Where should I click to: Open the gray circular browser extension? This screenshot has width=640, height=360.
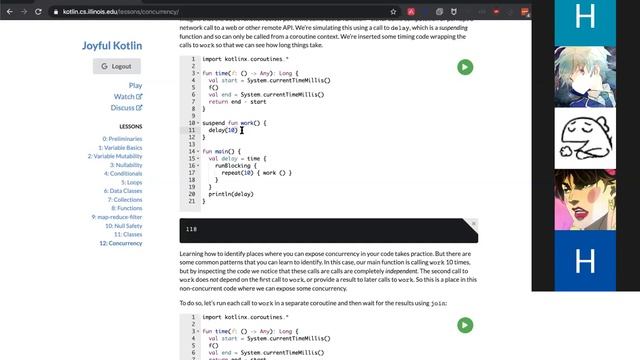tap(440, 12)
